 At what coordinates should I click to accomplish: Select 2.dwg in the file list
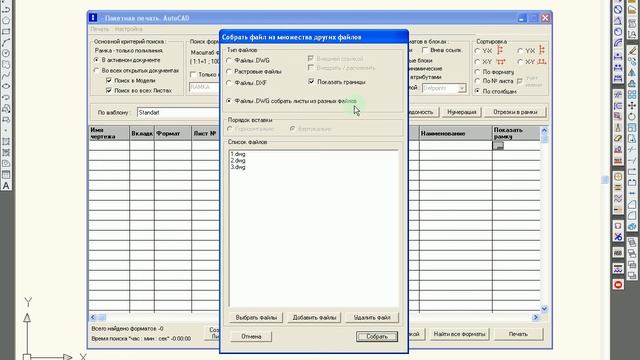click(238, 161)
